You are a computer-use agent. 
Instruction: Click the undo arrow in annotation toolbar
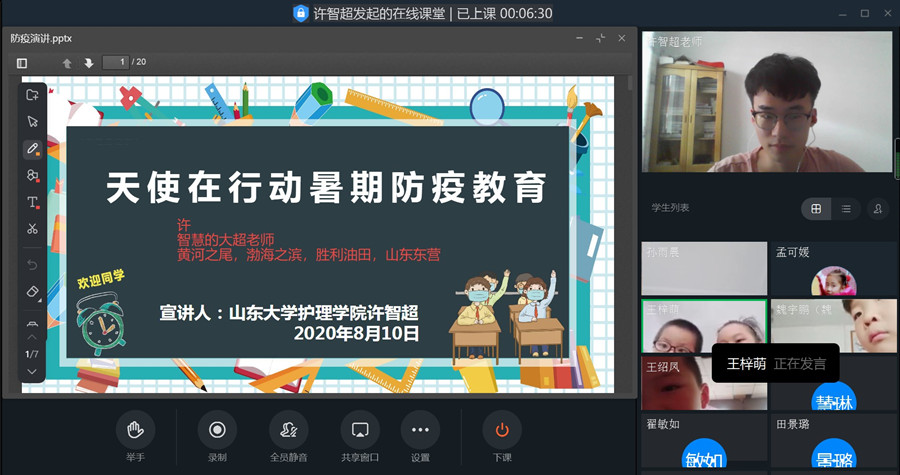tap(32, 265)
